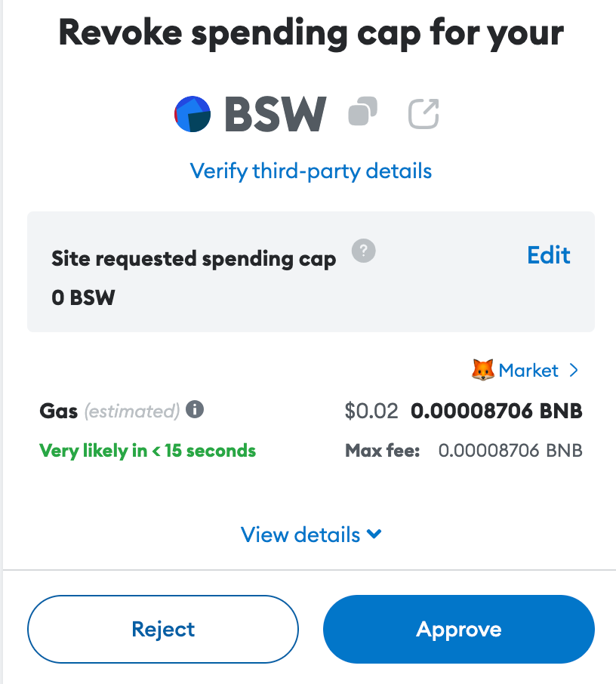
Task: Click the chevron arrow next to Market
Action: coord(574,370)
